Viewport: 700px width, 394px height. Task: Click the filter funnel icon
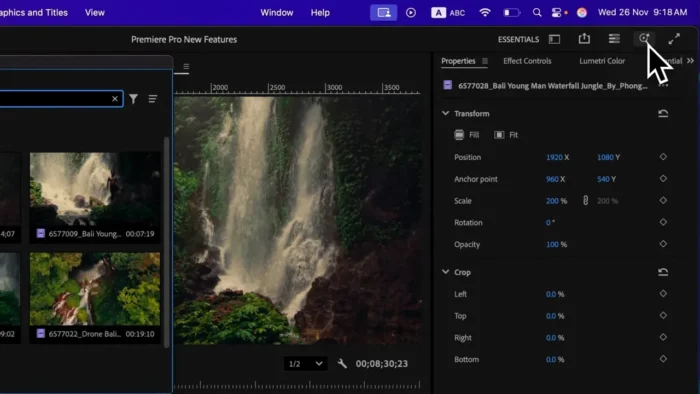[x=133, y=99]
